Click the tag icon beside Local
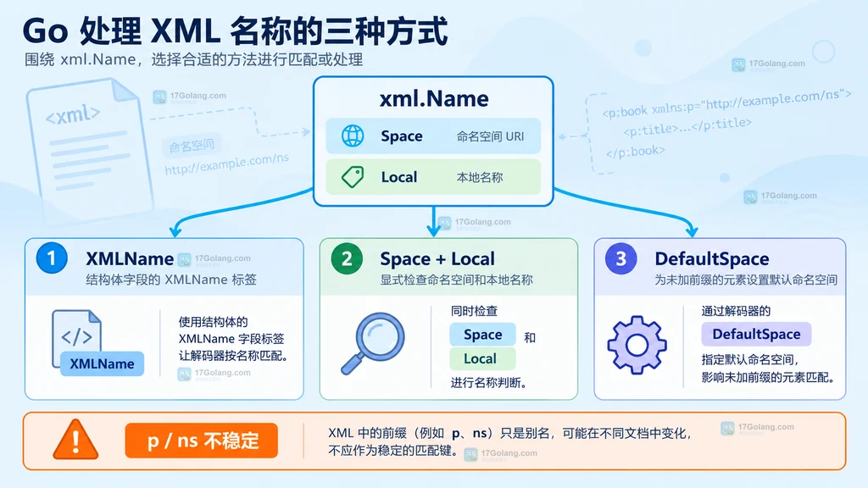 [353, 177]
